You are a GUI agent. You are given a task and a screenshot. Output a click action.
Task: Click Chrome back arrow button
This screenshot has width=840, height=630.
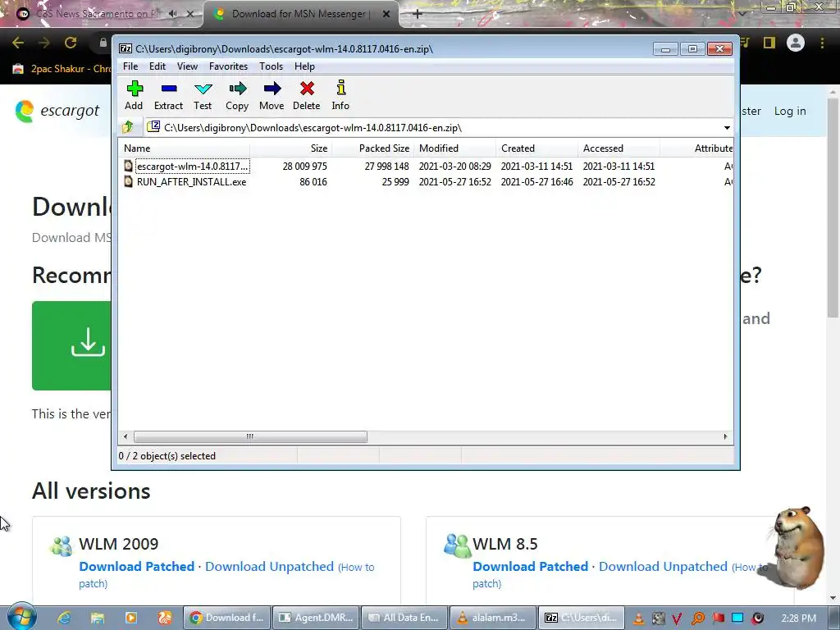pyautogui.click(x=18, y=43)
